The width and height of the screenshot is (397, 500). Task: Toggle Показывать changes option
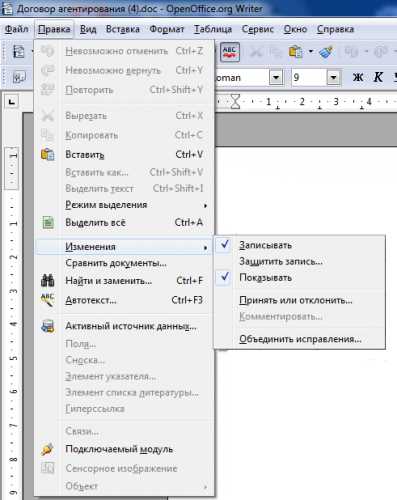[x=299, y=278]
